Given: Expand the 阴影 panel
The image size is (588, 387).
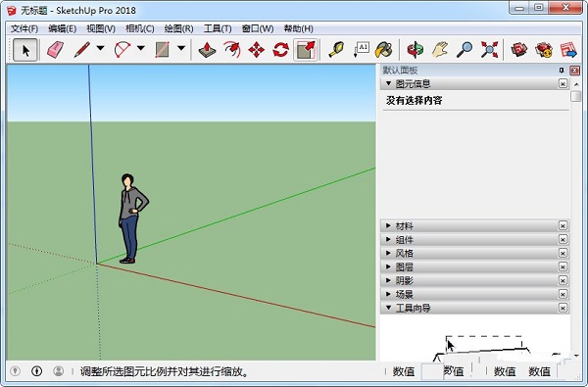Looking at the screenshot, I should [x=388, y=280].
